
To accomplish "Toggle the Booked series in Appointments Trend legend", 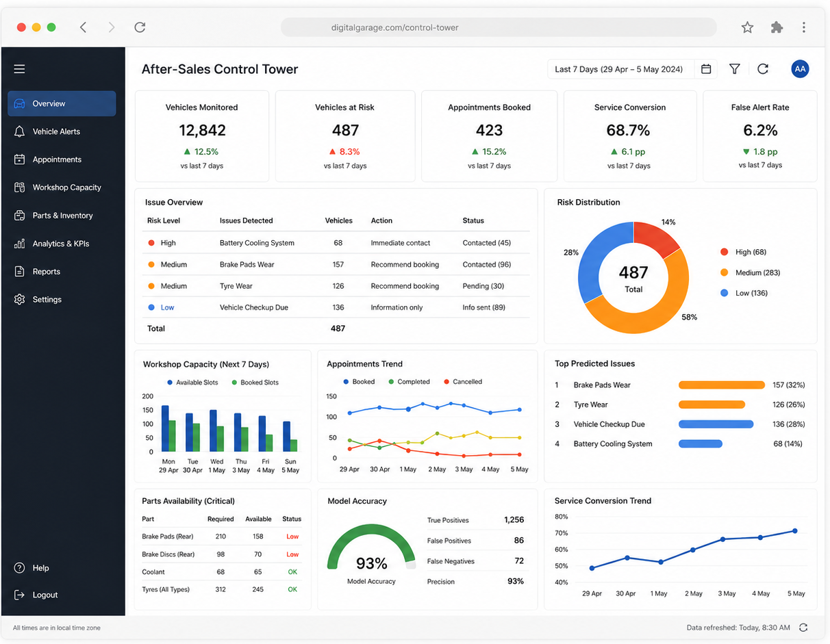I will [x=359, y=382].
